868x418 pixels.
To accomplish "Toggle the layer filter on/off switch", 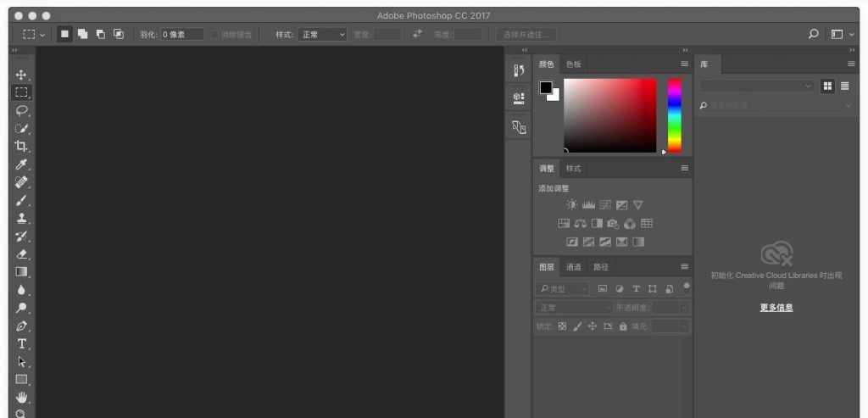I will (687, 287).
